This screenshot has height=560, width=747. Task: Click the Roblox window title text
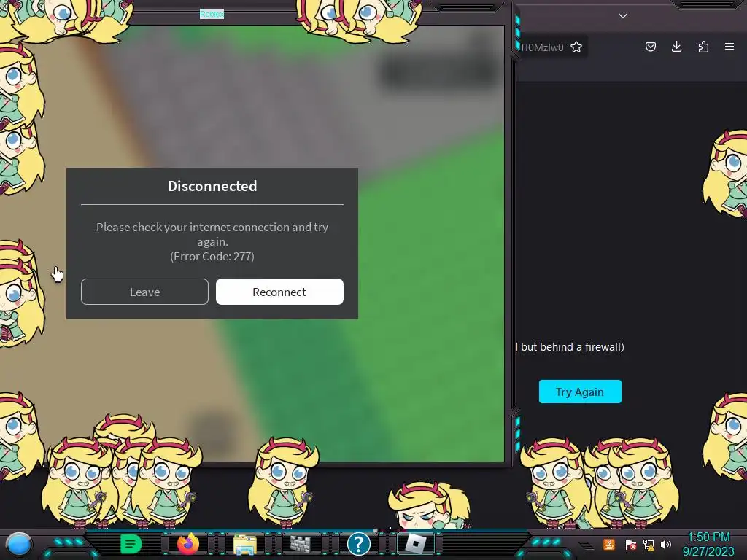coord(212,15)
